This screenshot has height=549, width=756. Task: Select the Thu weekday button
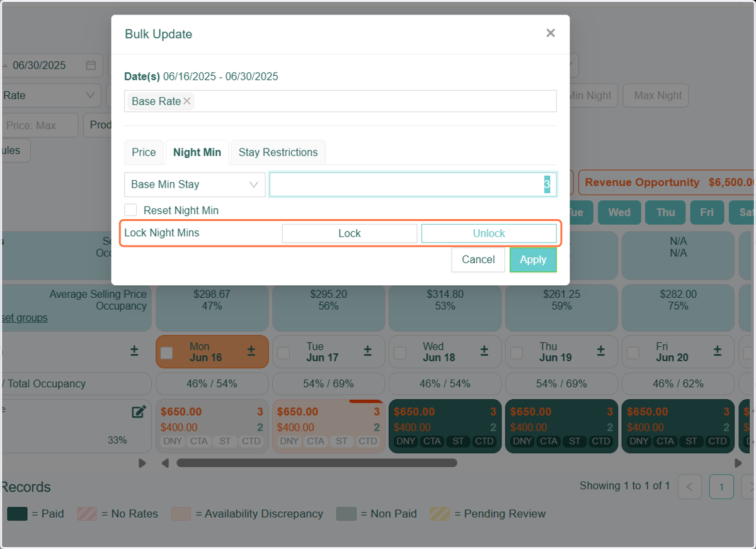[x=665, y=213]
